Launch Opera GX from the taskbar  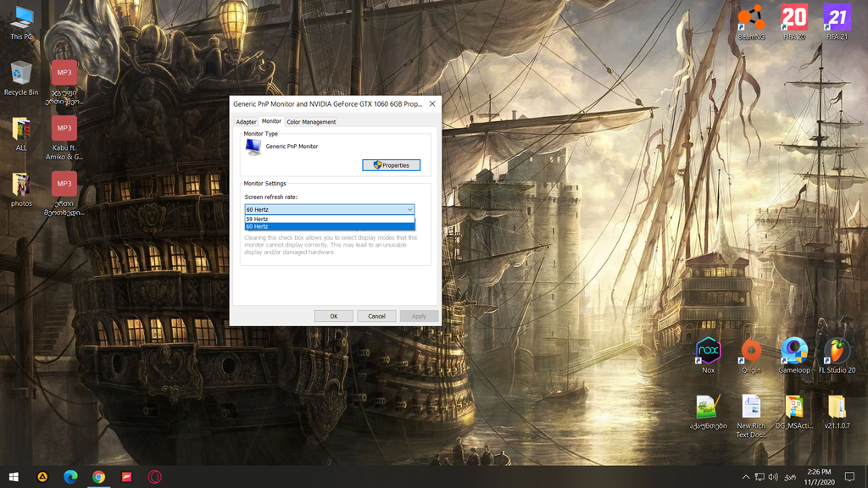pyautogui.click(x=155, y=477)
